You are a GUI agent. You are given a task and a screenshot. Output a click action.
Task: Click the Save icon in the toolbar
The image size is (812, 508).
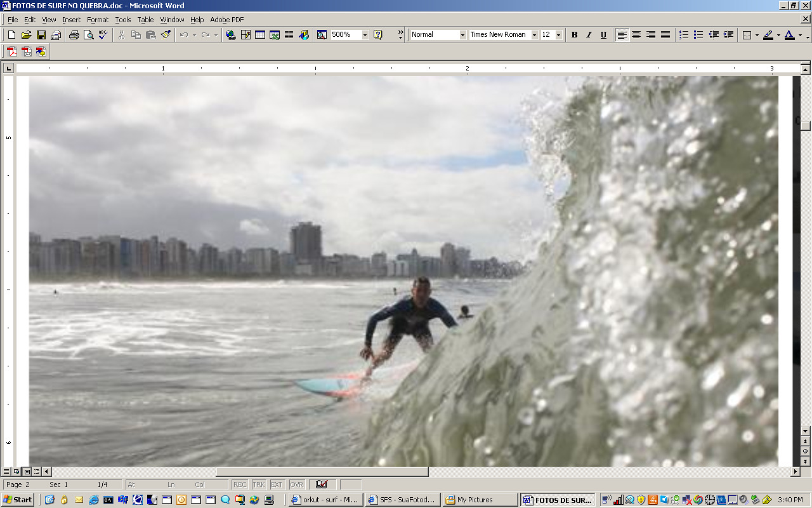click(41, 35)
